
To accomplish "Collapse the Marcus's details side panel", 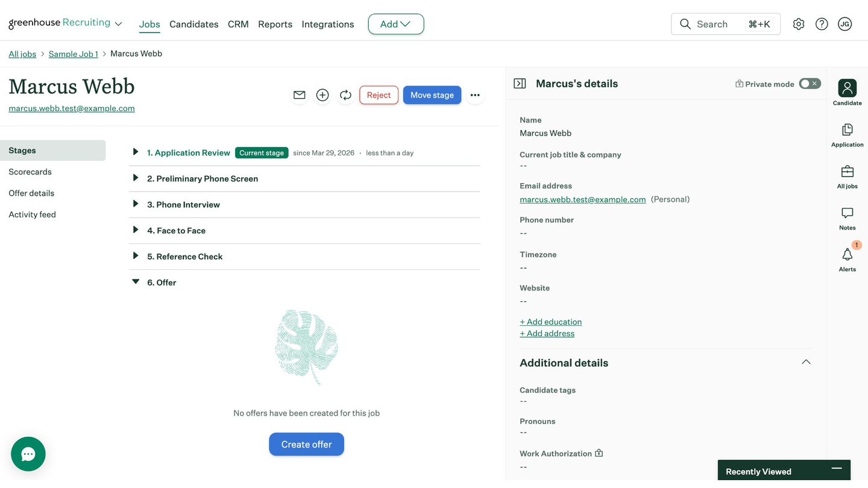I will pyautogui.click(x=520, y=84).
